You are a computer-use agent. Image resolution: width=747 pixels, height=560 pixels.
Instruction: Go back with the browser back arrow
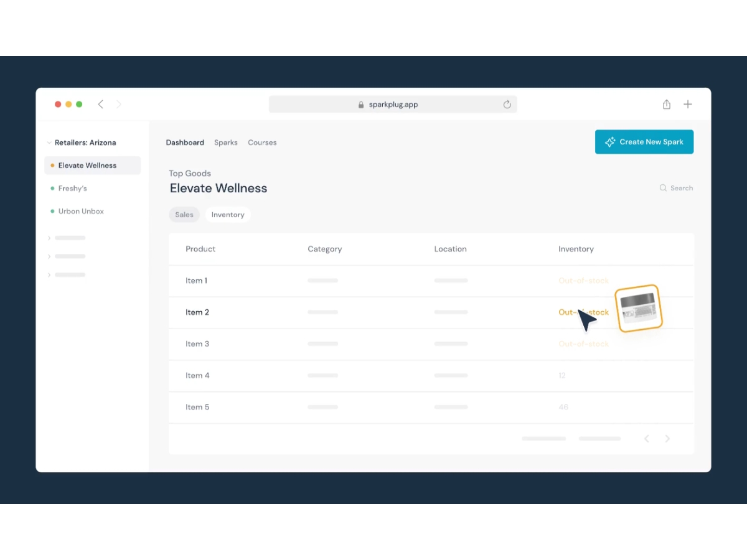coord(100,105)
